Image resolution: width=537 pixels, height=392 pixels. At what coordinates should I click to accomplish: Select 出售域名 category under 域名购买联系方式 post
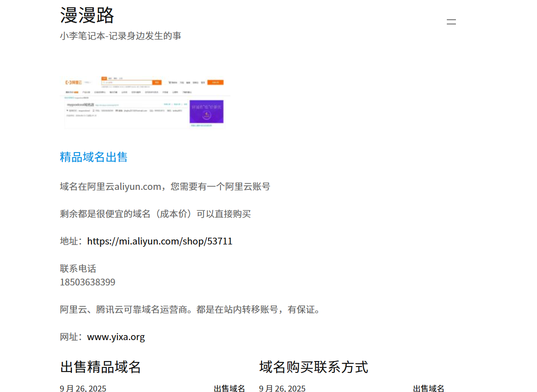pyautogui.click(x=428, y=388)
